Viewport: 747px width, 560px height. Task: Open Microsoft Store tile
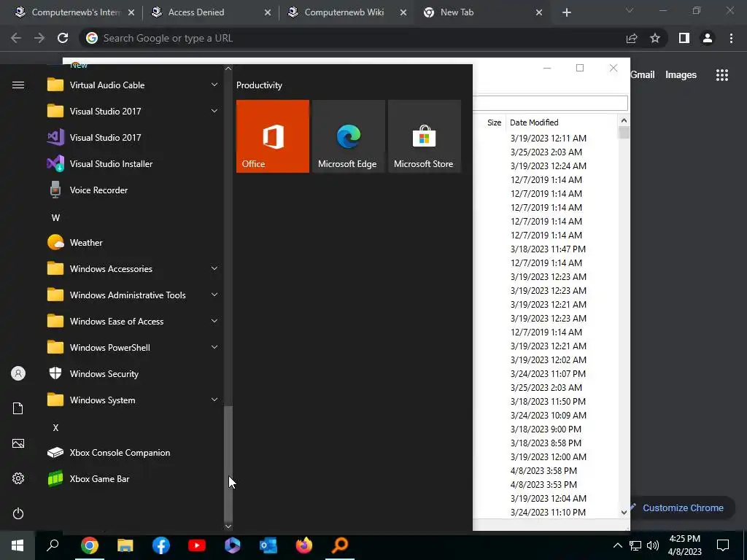425,136
